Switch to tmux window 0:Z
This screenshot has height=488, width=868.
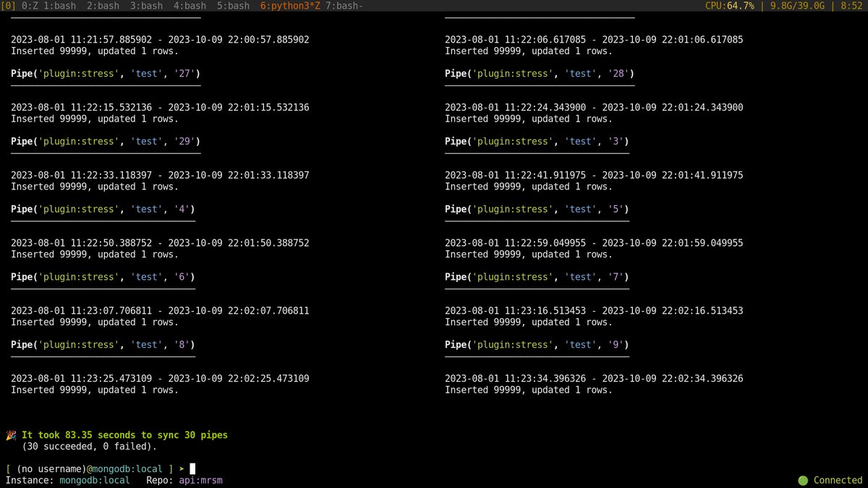(29, 6)
